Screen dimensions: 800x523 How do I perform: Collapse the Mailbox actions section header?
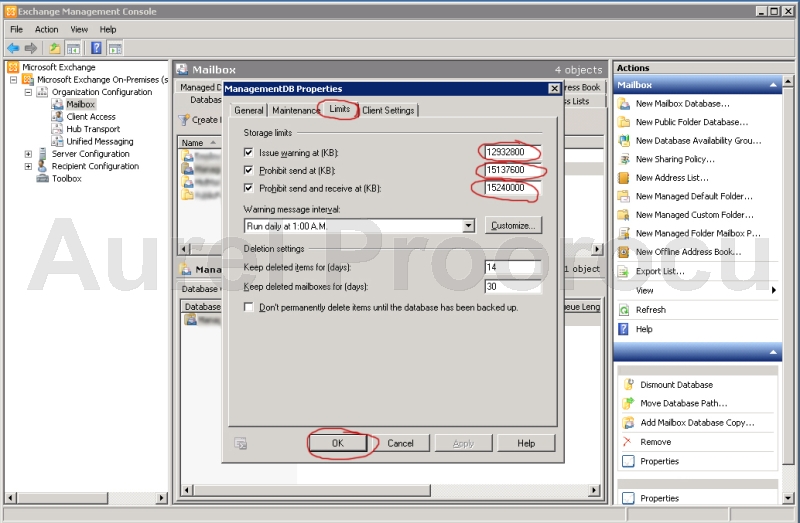click(773, 85)
